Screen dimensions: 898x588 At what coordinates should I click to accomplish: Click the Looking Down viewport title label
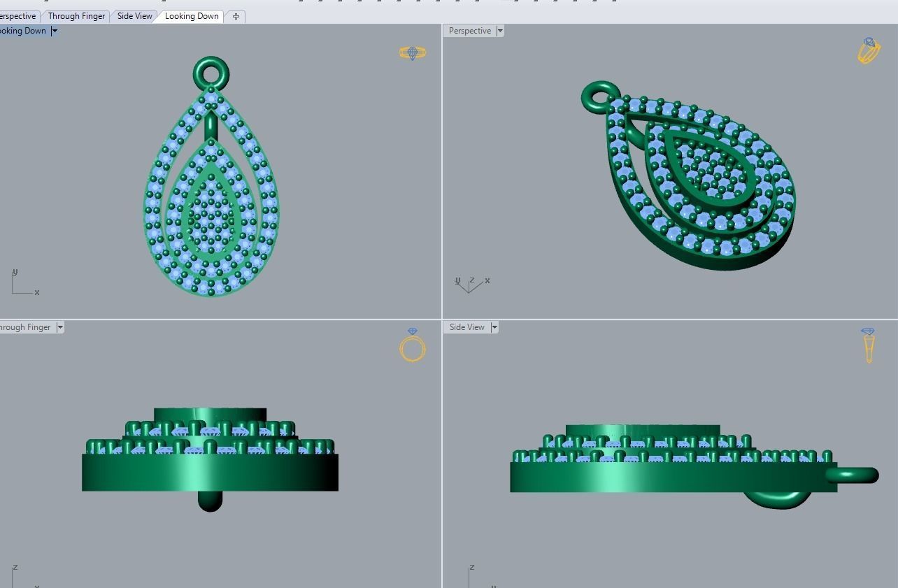click(23, 31)
